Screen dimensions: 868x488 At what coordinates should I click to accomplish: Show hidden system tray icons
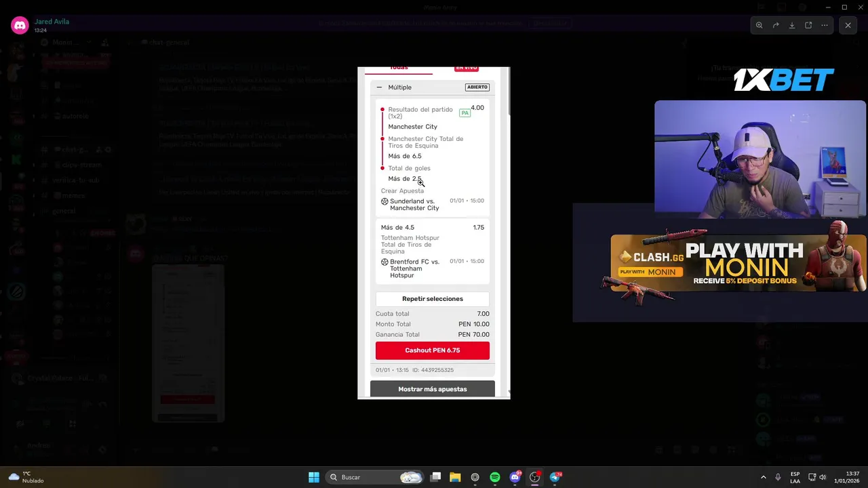click(763, 477)
